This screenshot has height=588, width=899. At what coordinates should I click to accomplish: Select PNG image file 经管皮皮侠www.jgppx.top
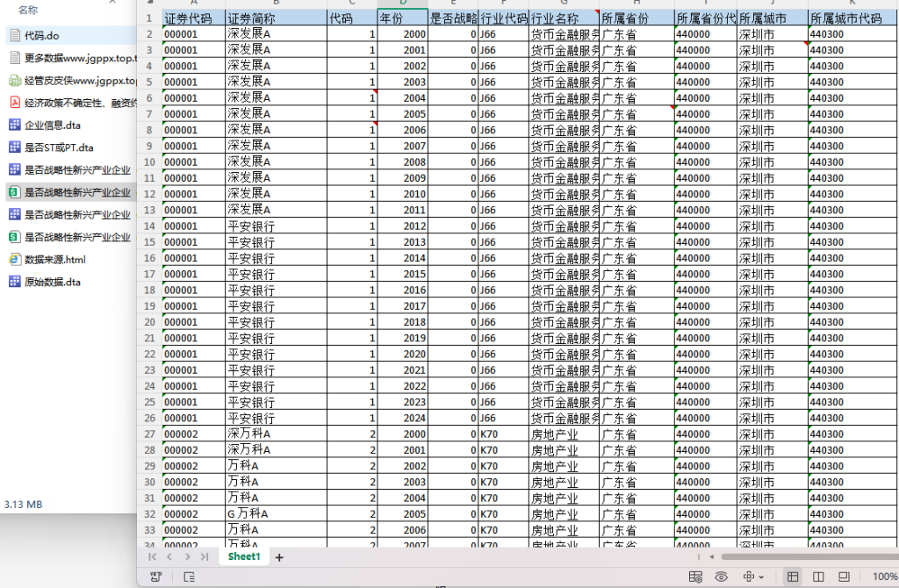pos(71,80)
